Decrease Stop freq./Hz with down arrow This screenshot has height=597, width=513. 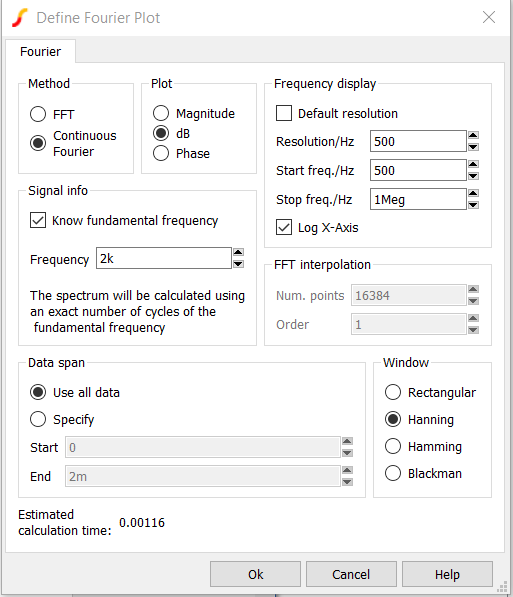[x=473, y=205]
